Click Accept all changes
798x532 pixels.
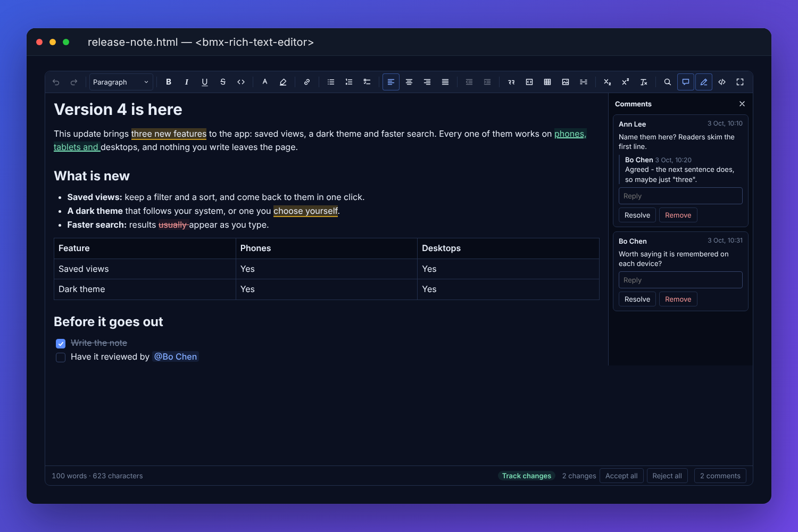pos(622,476)
